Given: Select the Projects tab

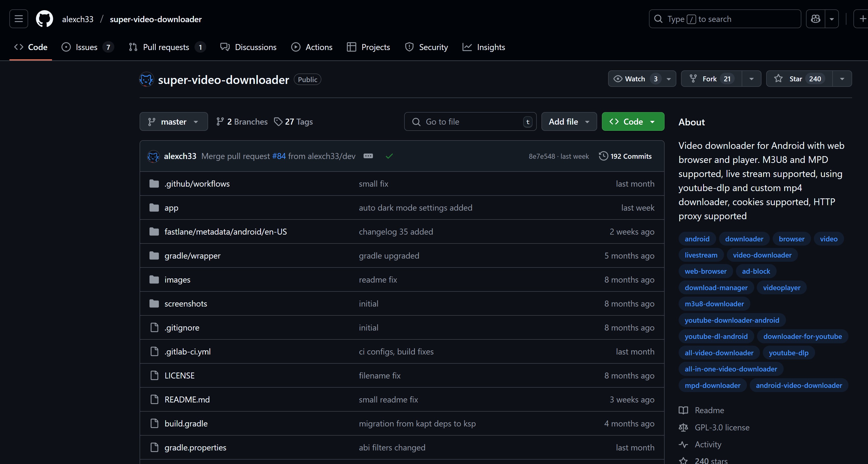Looking at the screenshot, I should click(368, 47).
